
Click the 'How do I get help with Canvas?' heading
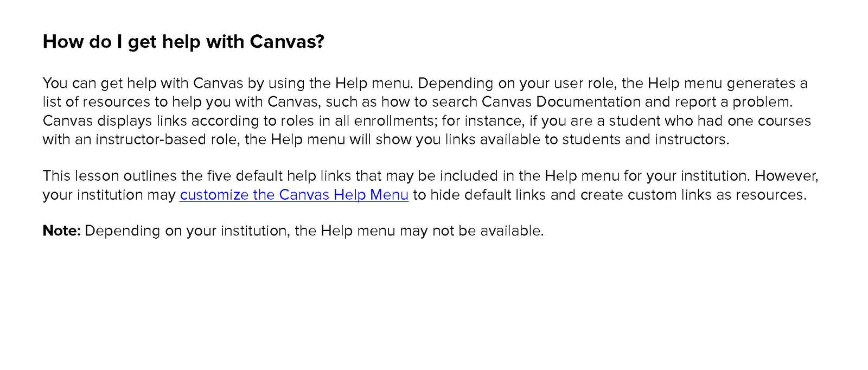[183, 42]
